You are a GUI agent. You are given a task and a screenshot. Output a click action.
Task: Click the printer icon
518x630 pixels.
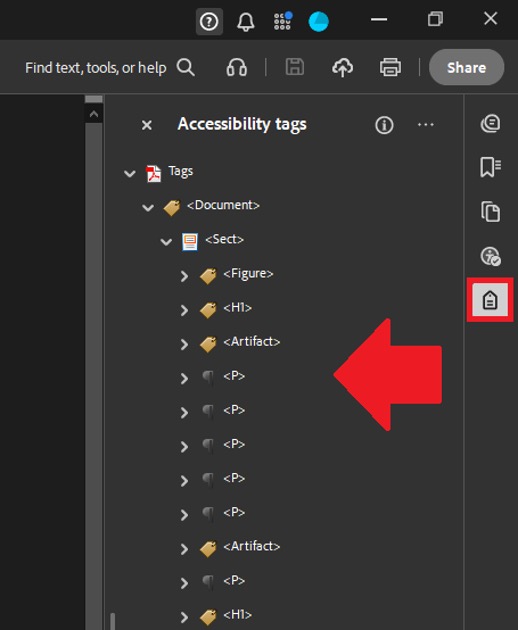390,67
